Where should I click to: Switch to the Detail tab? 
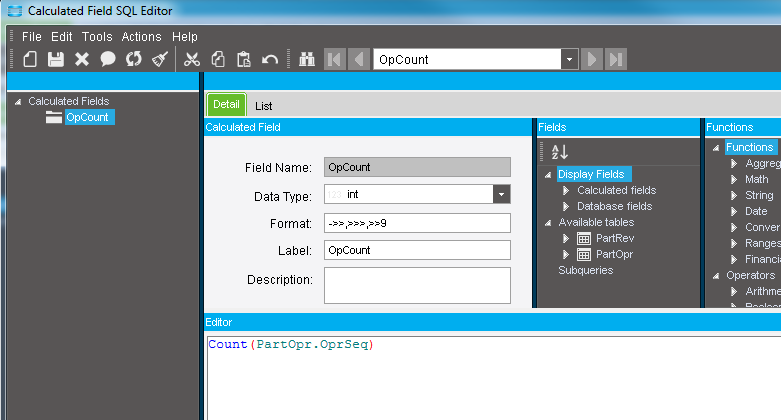point(227,104)
